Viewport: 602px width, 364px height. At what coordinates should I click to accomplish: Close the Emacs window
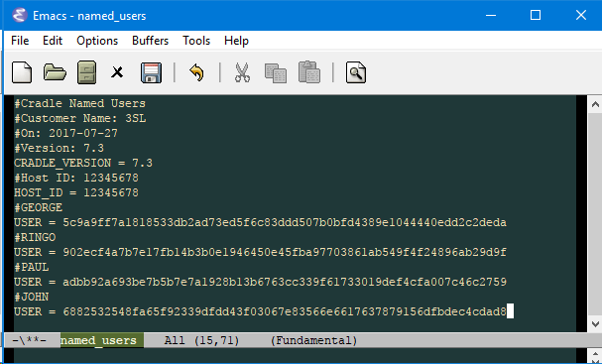(x=580, y=15)
